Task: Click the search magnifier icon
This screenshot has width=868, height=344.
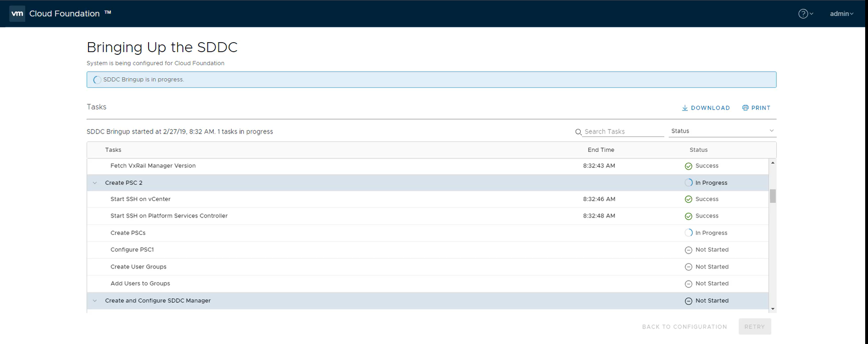Action: point(578,132)
